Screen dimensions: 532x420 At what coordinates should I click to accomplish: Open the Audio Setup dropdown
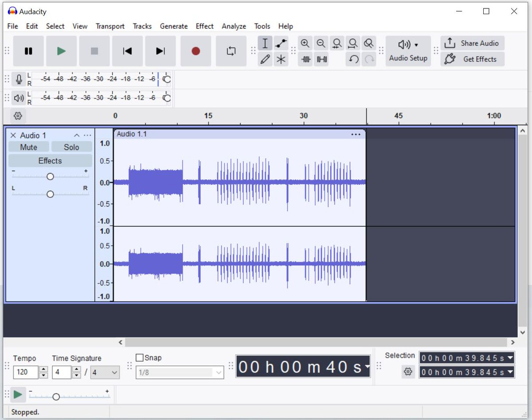[408, 51]
